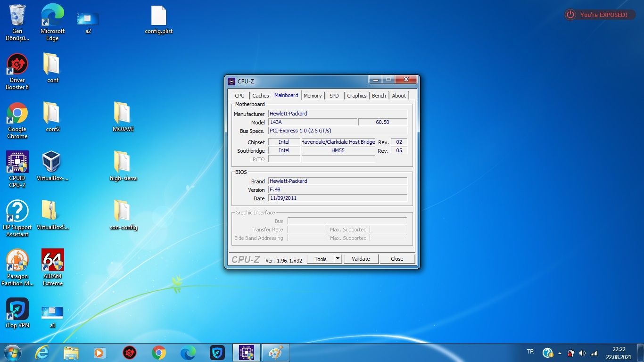Select the config.plist file on desktop
The image size is (644, 362).
(x=159, y=16)
